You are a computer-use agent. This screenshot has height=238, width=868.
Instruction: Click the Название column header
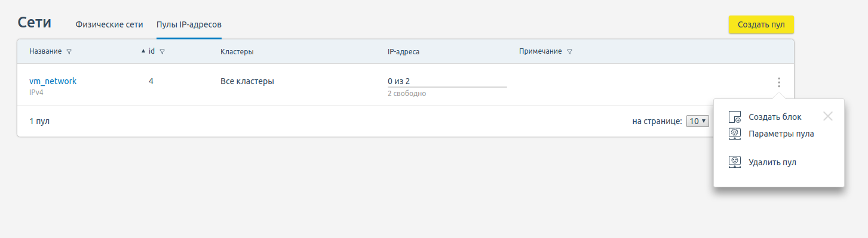[x=45, y=52]
